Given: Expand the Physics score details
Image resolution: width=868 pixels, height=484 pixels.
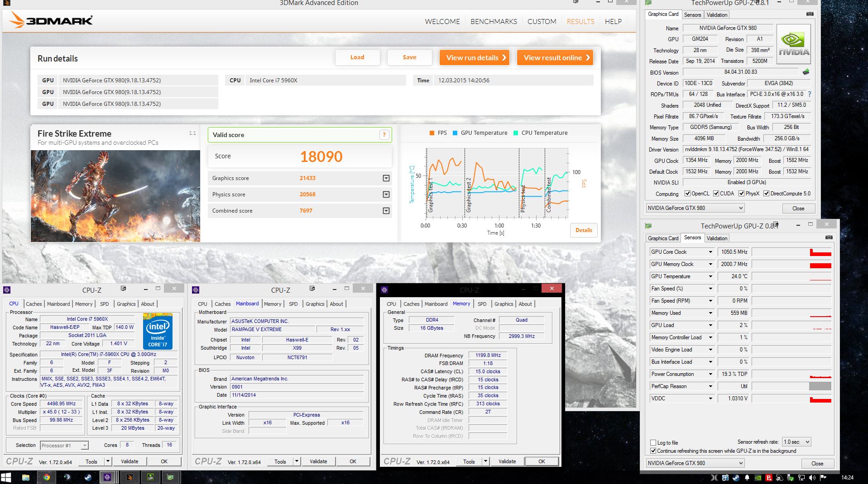Looking at the screenshot, I should (386, 195).
